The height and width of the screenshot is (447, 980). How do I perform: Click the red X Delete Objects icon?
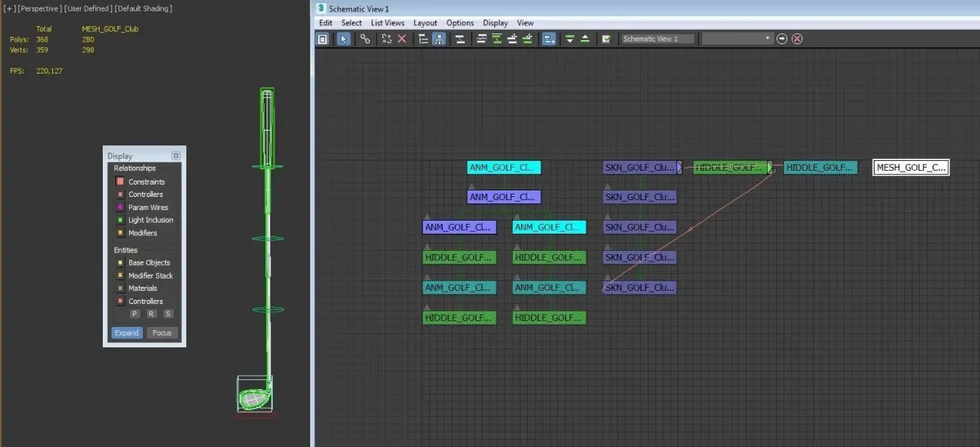pyautogui.click(x=402, y=38)
